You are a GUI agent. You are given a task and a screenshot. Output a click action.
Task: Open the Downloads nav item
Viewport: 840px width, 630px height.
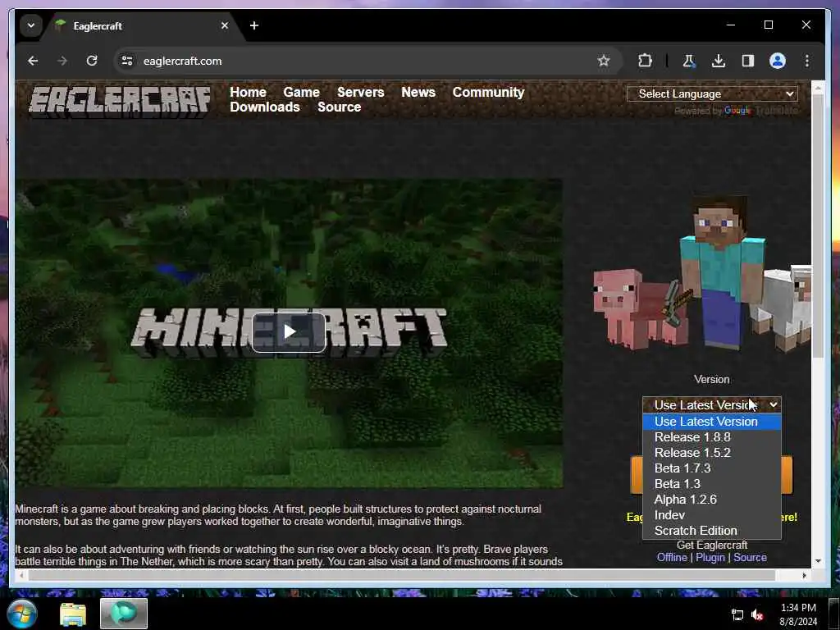[265, 107]
